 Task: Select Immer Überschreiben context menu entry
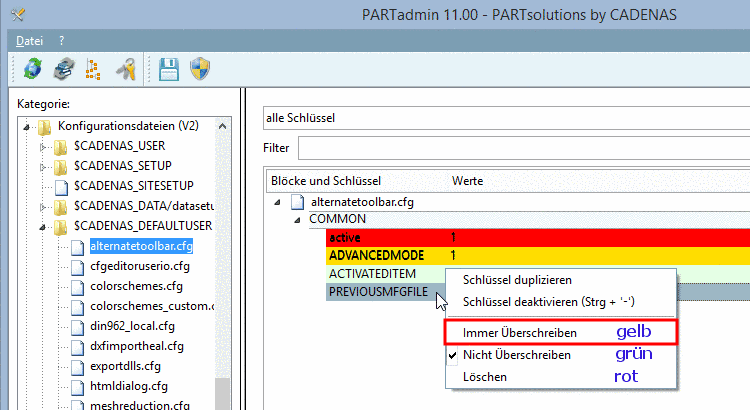[x=561, y=332]
